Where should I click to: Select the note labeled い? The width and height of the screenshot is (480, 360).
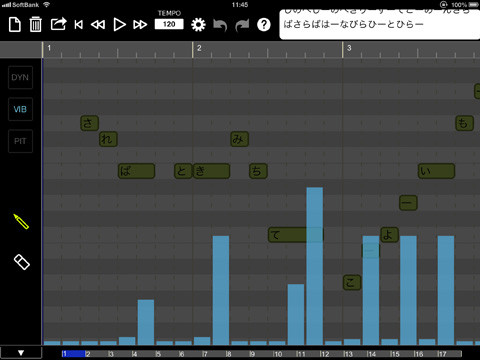point(436,171)
